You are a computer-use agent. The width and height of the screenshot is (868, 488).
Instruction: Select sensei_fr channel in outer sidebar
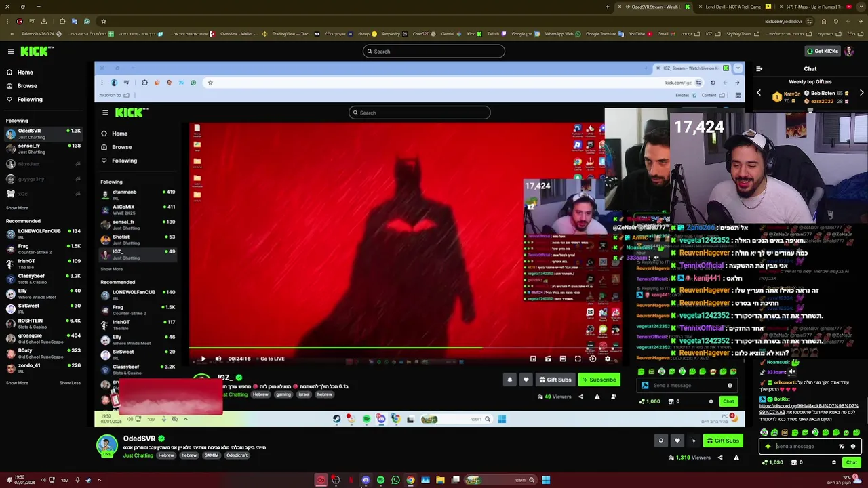coord(44,148)
